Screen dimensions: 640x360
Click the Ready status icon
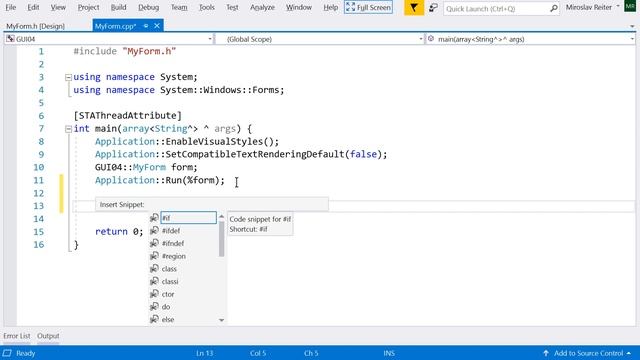pyautogui.click(x=7, y=353)
